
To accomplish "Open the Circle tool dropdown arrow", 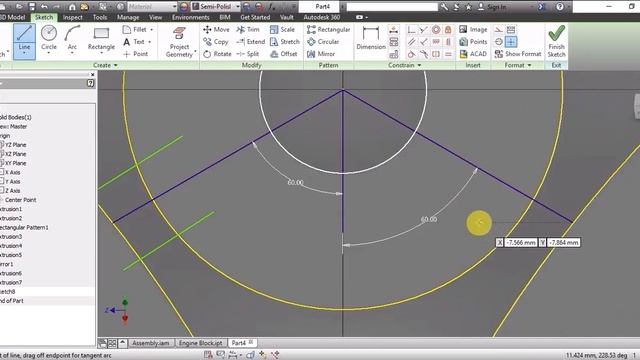I will point(49,53).
